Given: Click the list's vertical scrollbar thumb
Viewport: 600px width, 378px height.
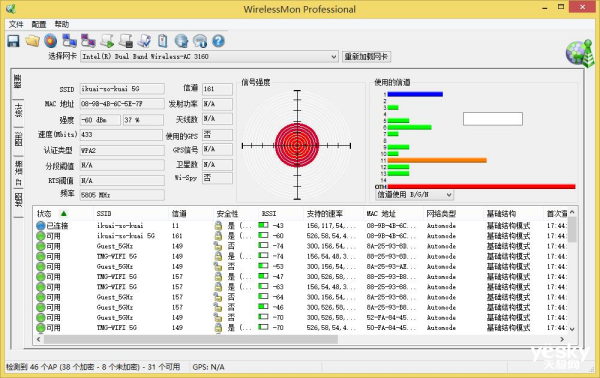Looking at the screenshot, I should tap(572, 230).
